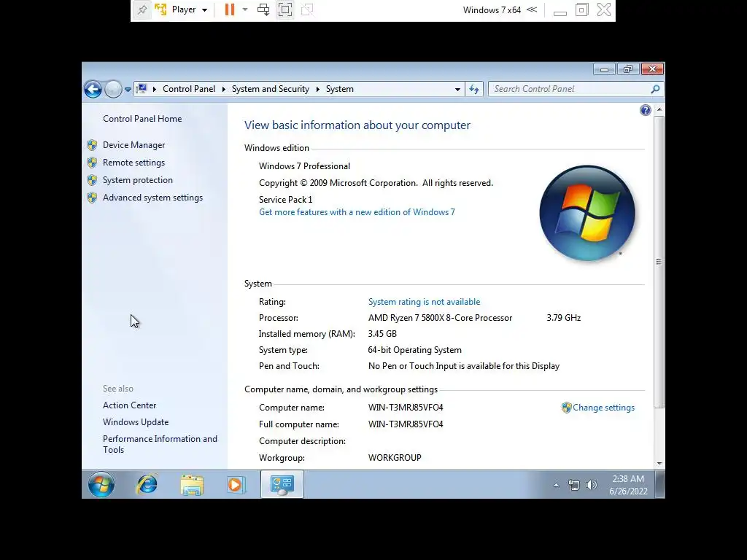Open the Windows Start menu orb

101,485
